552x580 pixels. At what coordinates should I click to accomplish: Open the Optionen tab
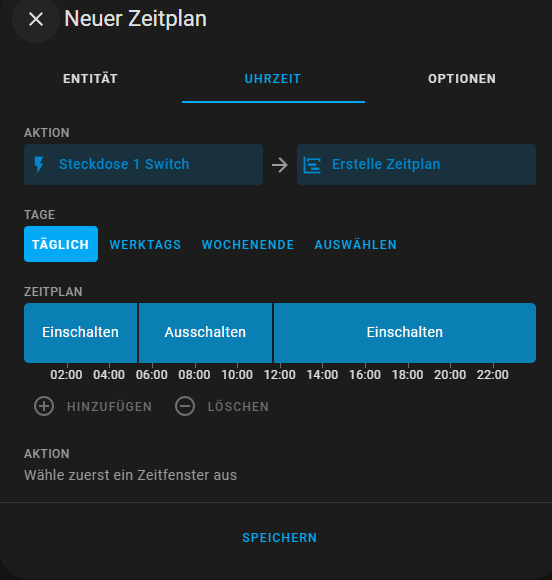tap(462, 79)
